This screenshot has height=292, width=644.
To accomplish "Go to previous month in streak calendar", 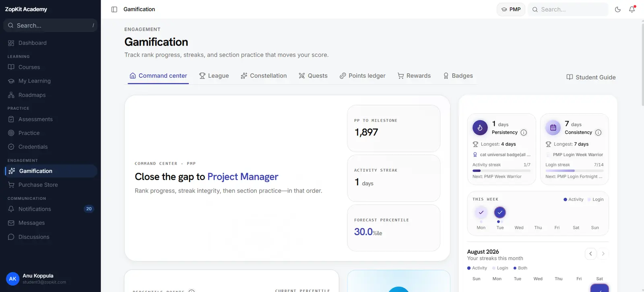I will (x=590, y=254).
